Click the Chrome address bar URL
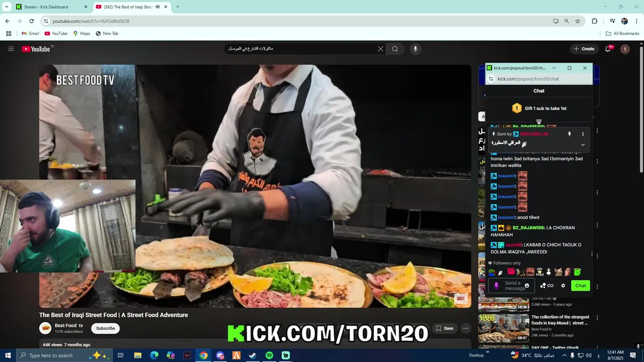The height and width of the screenshot is (362, 644). click(x=91, y=21)
